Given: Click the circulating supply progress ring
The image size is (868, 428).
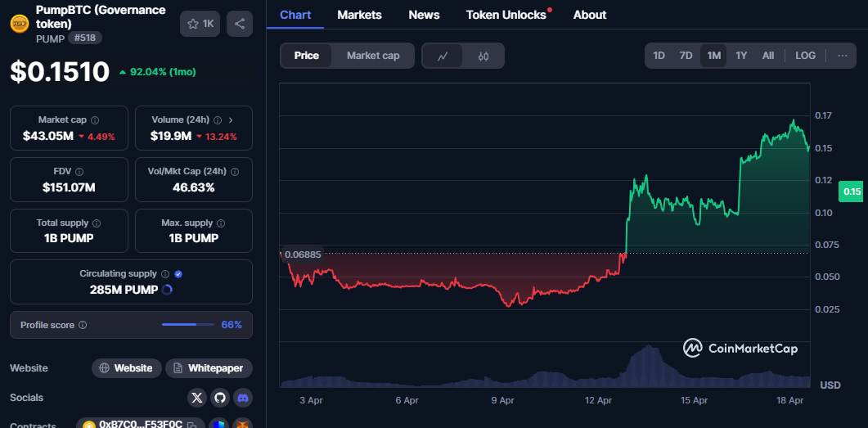Looking at the screenshot, I should coord(167,290).
